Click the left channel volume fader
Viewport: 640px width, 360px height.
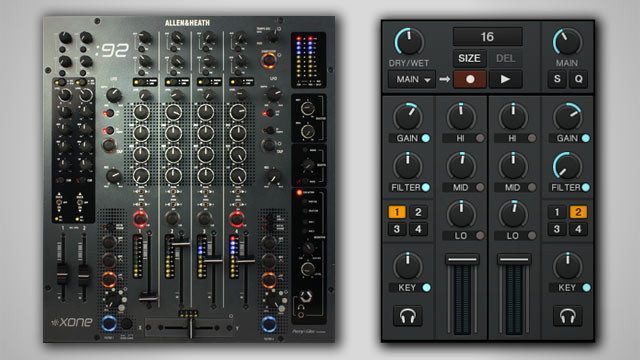point(462,260)
